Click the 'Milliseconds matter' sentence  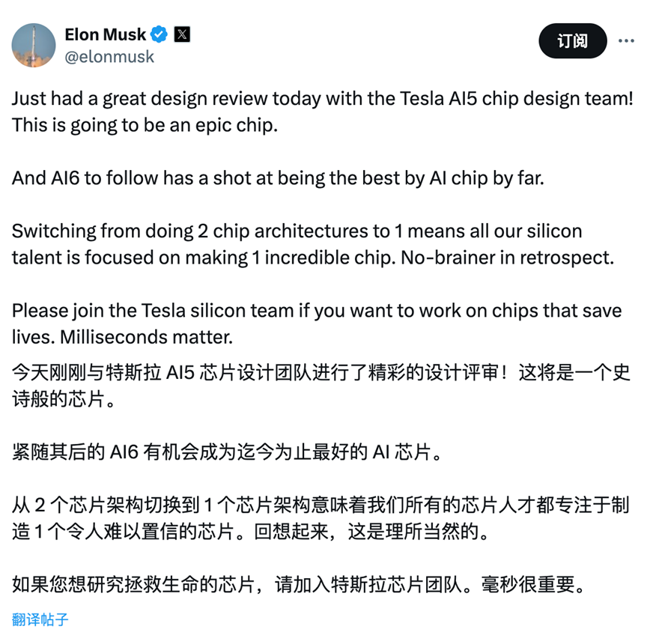[x=147, y=337]
